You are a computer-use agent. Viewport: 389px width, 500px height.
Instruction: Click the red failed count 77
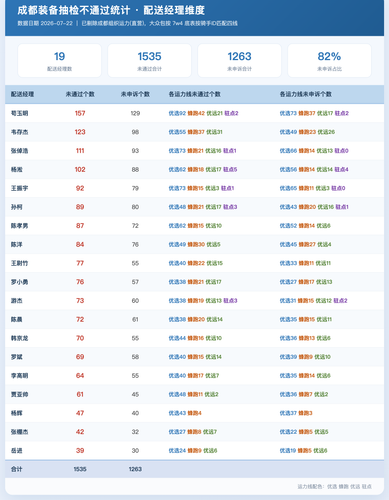click(x=80, y=263)
